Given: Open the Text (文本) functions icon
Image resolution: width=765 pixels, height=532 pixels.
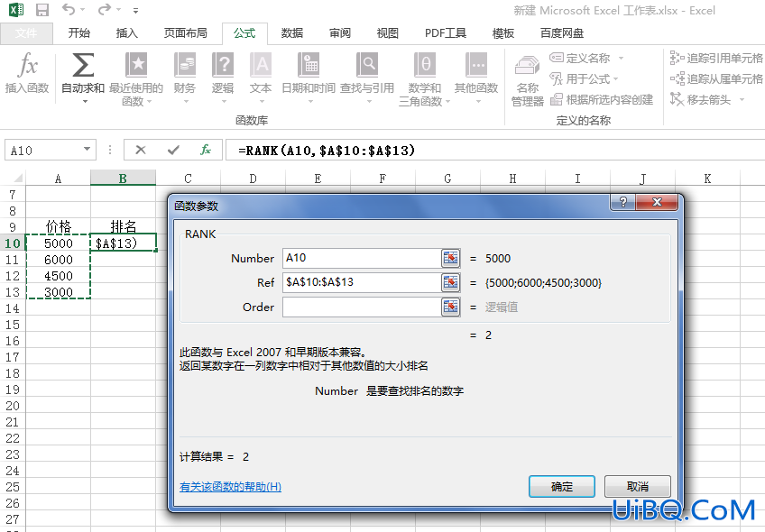Looking at the screenshot, I should click(x=261, y=65).
